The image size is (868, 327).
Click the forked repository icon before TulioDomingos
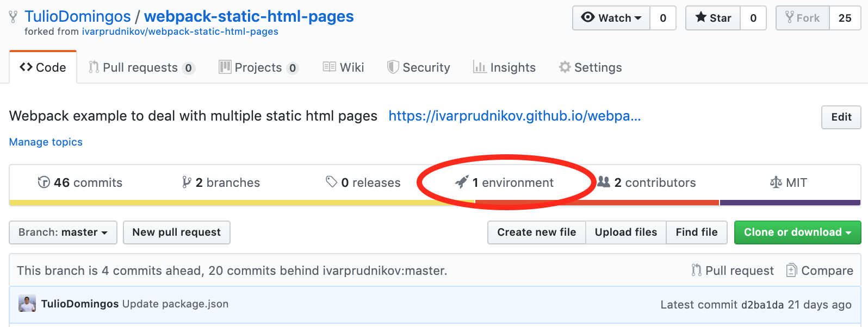[x=14, y=17]
